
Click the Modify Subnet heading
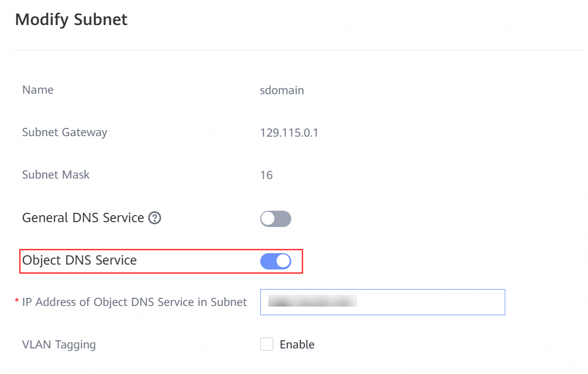[71, 20]
